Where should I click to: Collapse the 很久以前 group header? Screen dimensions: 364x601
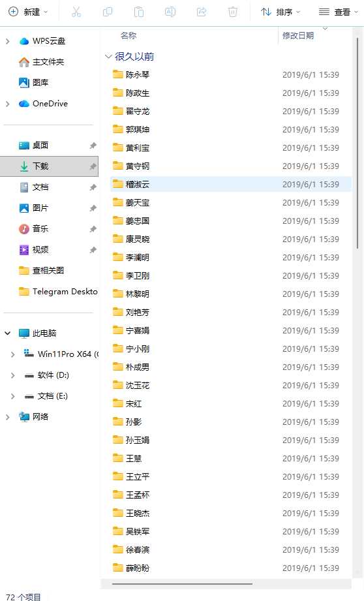tap(108, 57)
